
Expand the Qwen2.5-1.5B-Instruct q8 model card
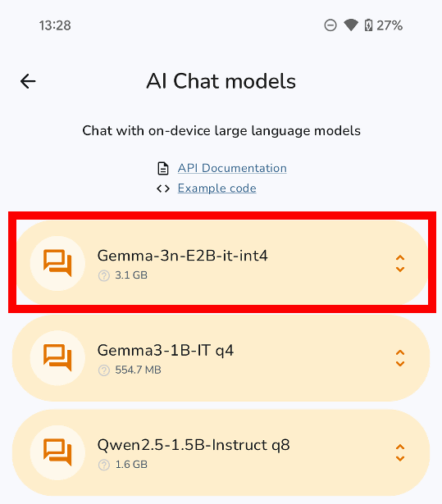tap(400, 452)
